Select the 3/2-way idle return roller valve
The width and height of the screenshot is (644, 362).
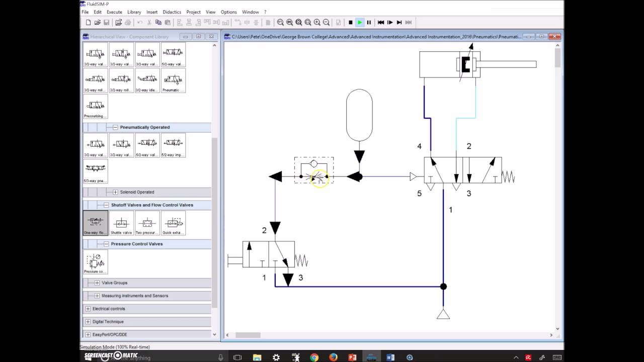point(147,80)
